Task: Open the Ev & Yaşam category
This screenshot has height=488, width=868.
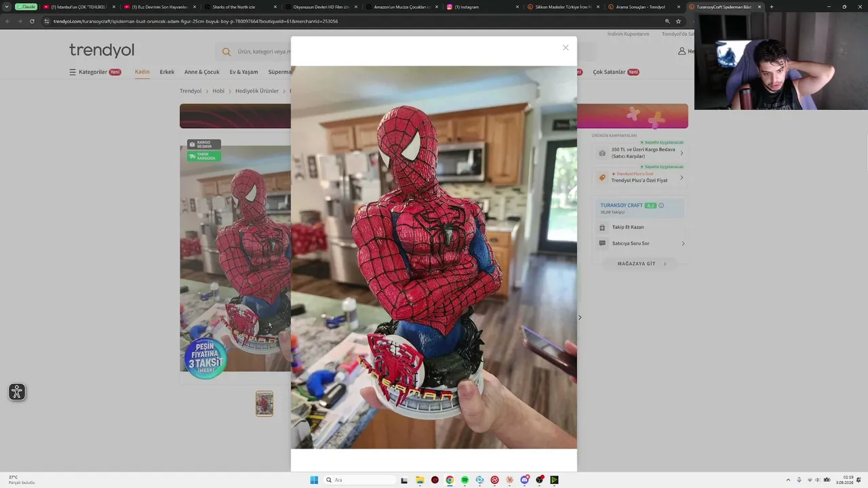Action: pyautogui.click(x=243, y=72)
